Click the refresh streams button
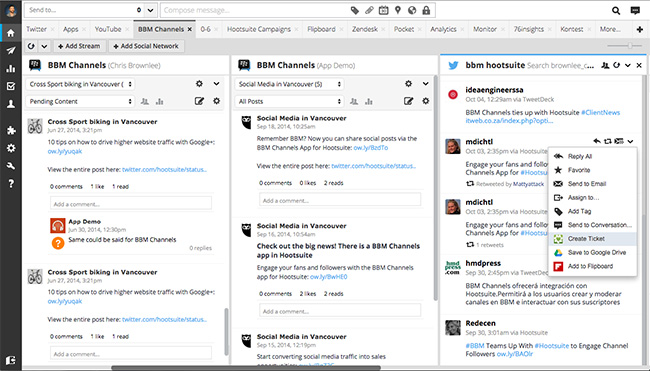The height and width of the screenshot is (371, 650). point(31,46)
